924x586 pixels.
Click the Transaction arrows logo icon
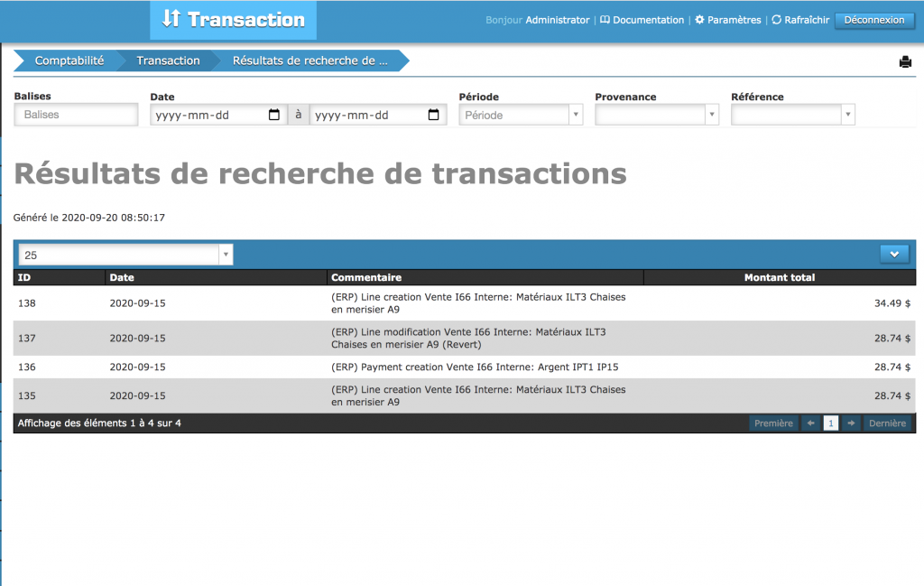point(171,19)
